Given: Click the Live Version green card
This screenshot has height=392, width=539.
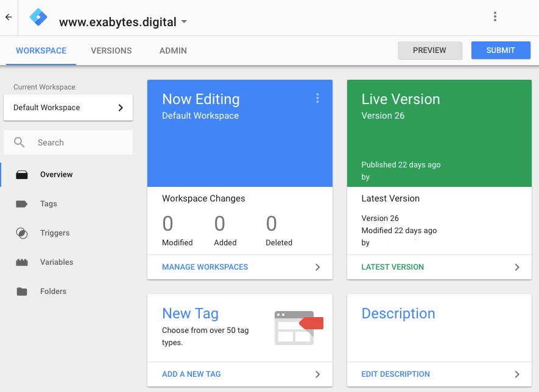Looking at the screenshot, I should [439, 133].
